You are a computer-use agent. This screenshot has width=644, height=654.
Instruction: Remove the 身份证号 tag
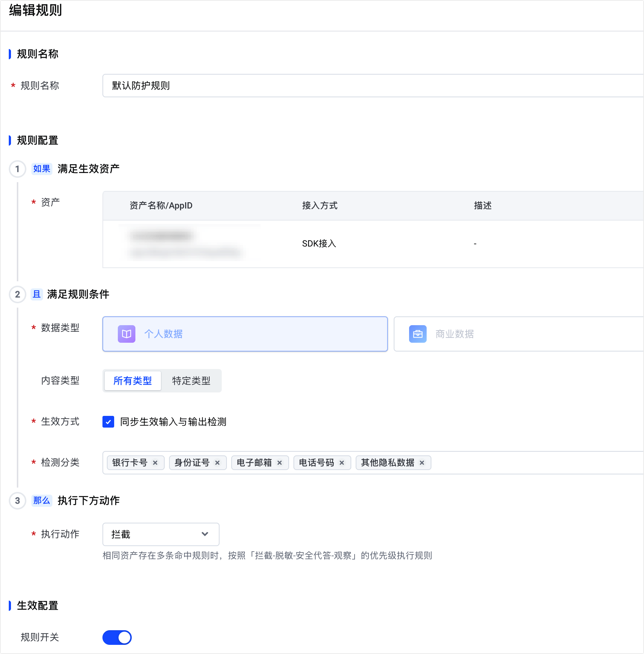(x=217, y=463)
